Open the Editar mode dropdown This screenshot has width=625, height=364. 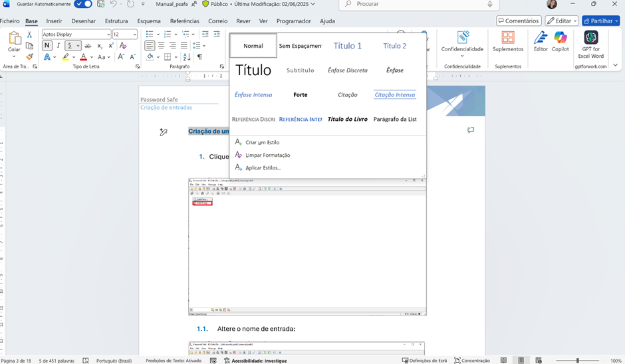pyautogui.click(x=561, y=21)
